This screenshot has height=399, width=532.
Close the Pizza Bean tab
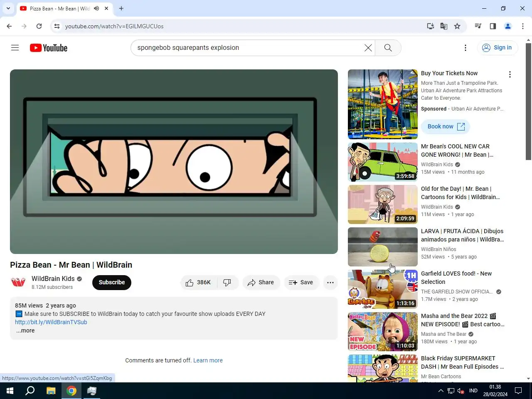(107, 8)
